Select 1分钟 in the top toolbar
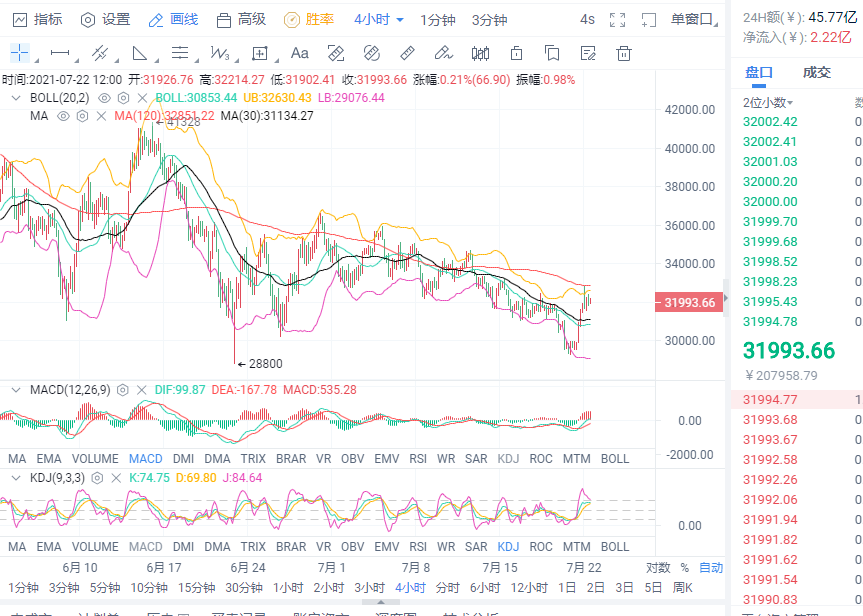 (x=438, y=20)
